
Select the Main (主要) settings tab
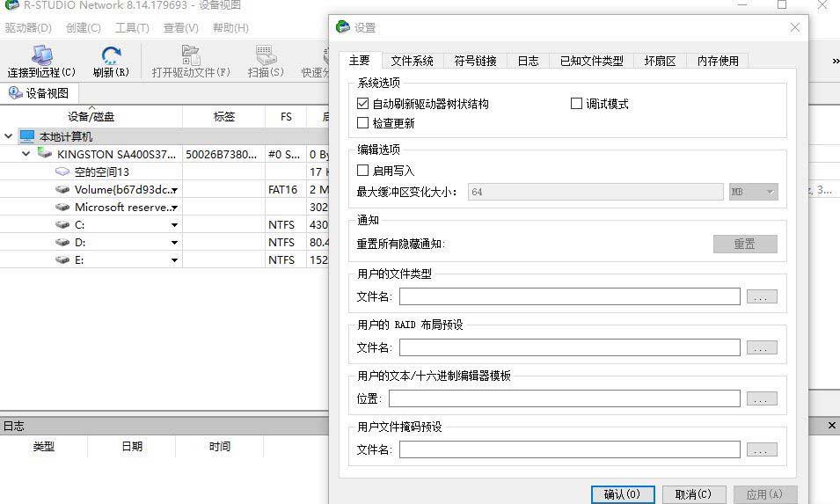[360, 60]
